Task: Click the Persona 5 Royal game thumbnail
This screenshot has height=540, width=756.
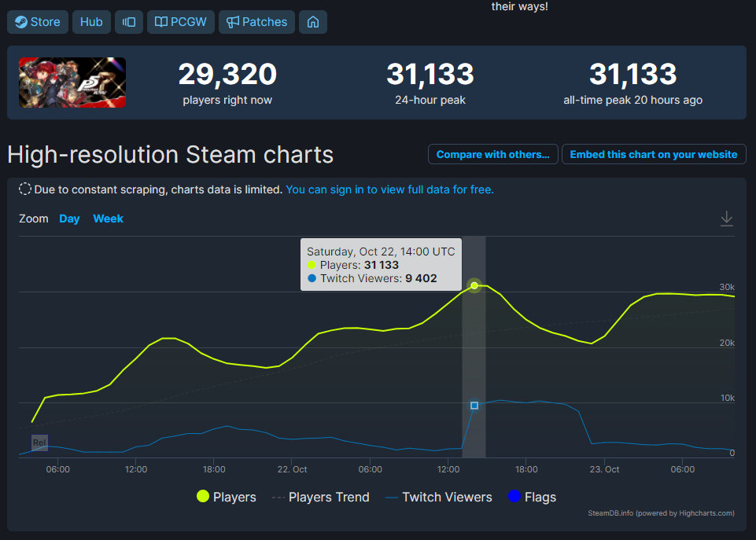Action: tap(72, 83)
